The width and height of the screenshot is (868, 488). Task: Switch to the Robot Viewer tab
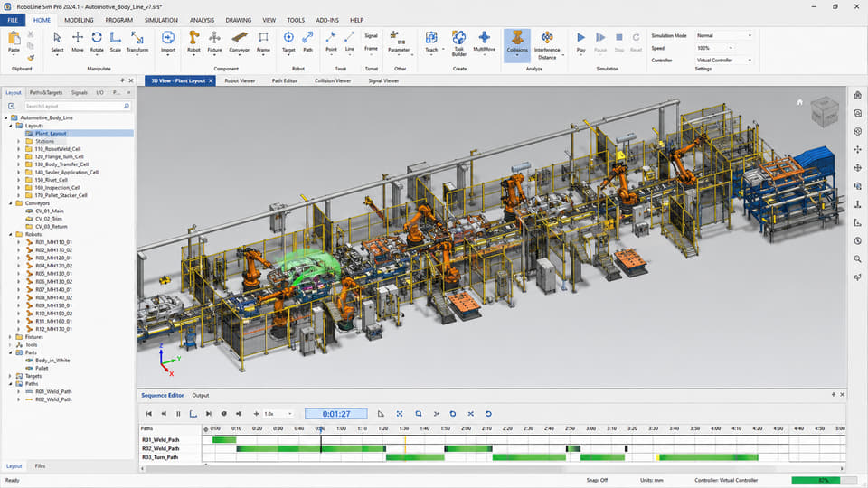240,80
